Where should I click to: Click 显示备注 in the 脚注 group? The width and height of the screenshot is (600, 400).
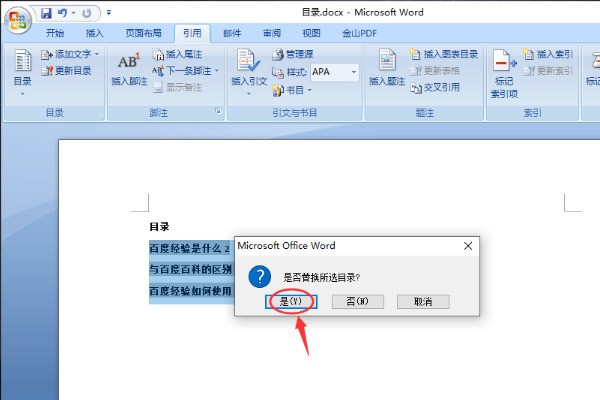(178, 88)
